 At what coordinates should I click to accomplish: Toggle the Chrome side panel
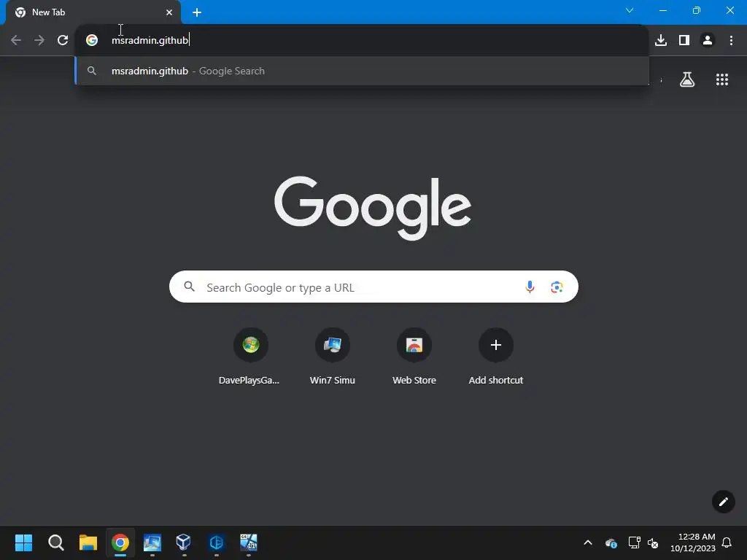tap(684, 40)
